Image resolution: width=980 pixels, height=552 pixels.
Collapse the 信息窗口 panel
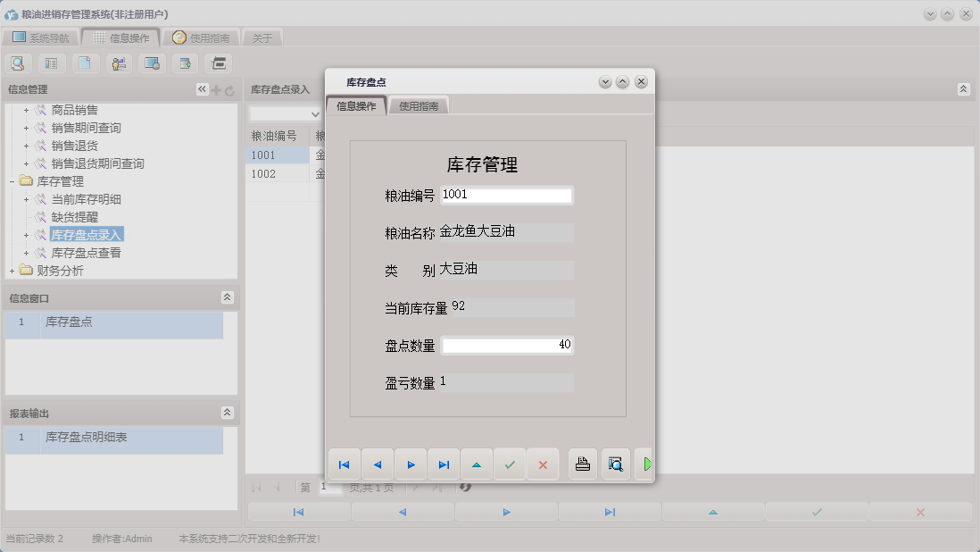[228, 297]
